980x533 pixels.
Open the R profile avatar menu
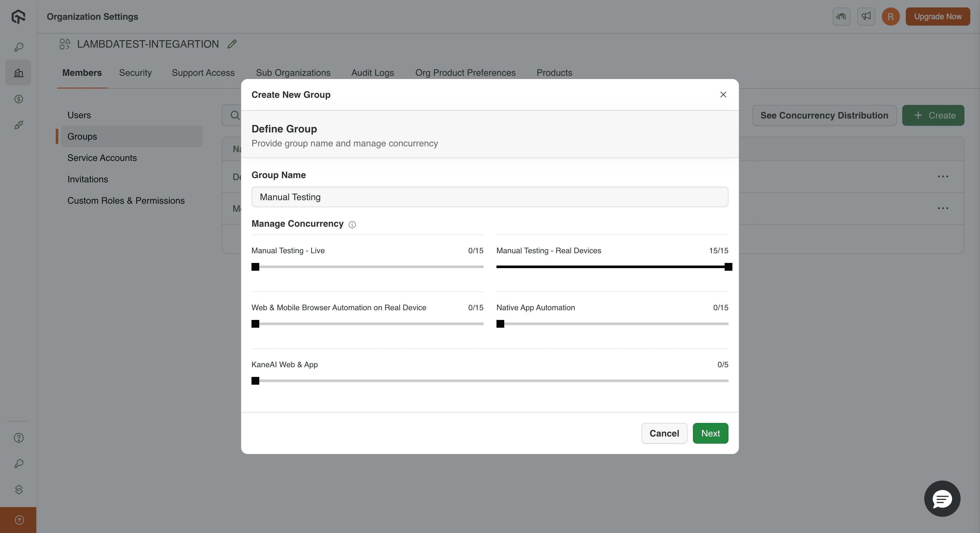[890, 16]
